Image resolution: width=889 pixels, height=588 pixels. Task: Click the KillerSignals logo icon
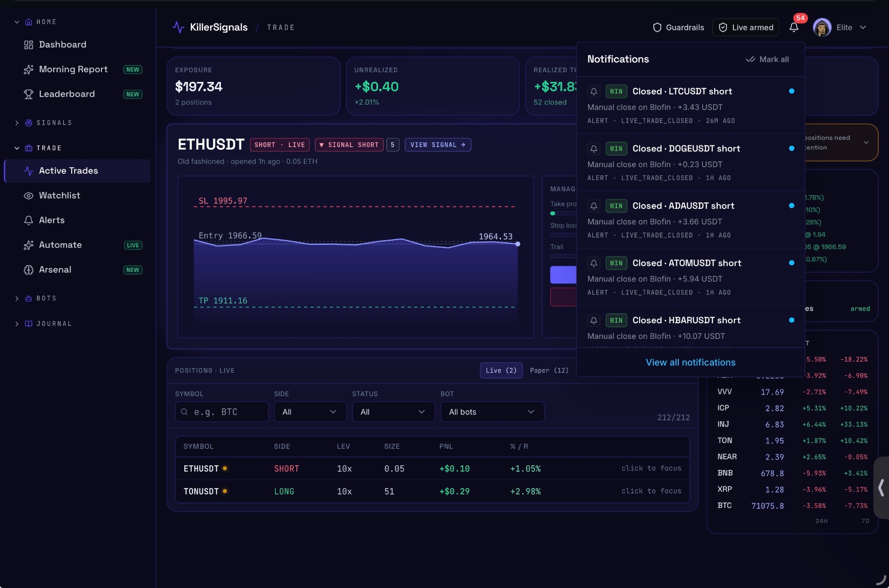coord(178,27)
